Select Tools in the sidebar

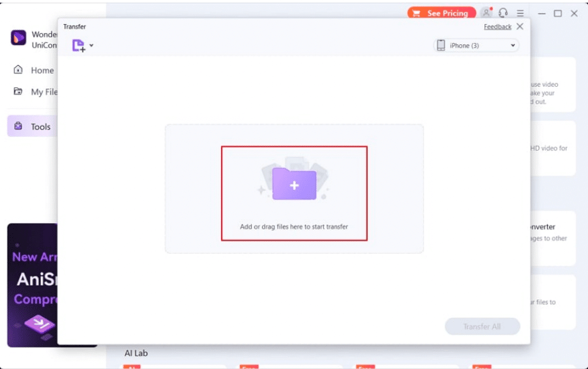33,126
